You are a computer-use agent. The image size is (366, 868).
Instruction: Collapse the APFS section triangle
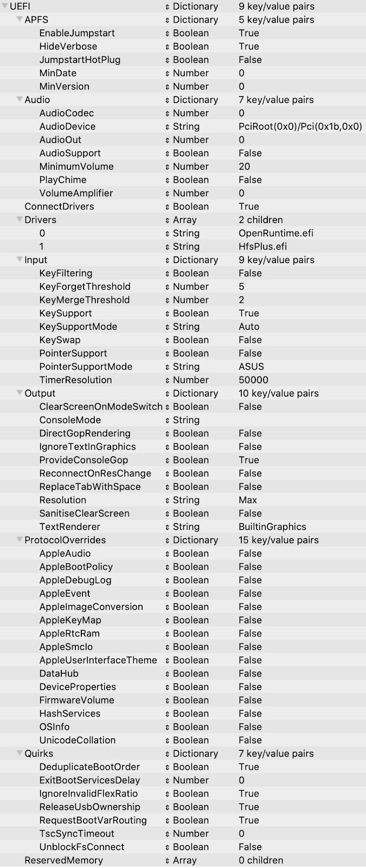point(20,20)
